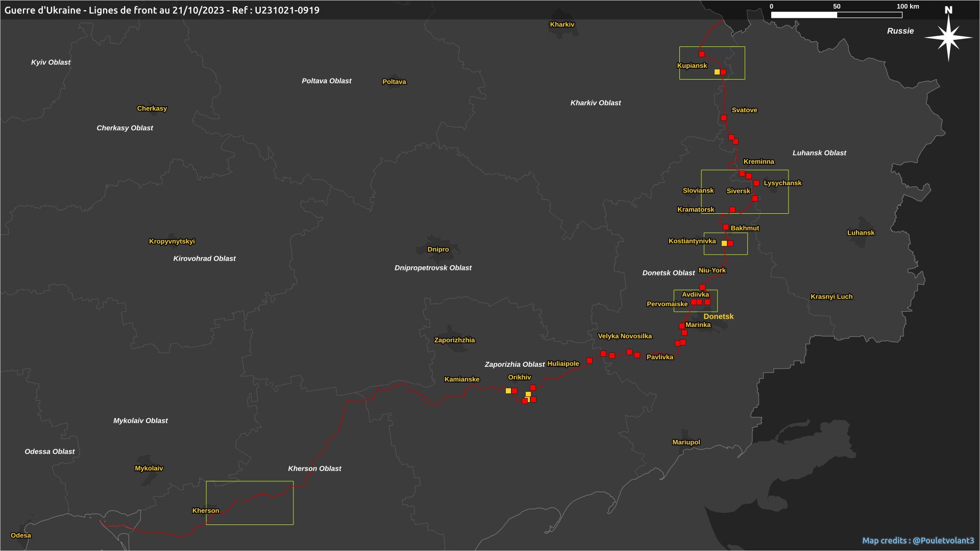The height and width of the screenshot is (551, 980).
Task: Click the Svatove town label
Action: (x=744, y=110)
